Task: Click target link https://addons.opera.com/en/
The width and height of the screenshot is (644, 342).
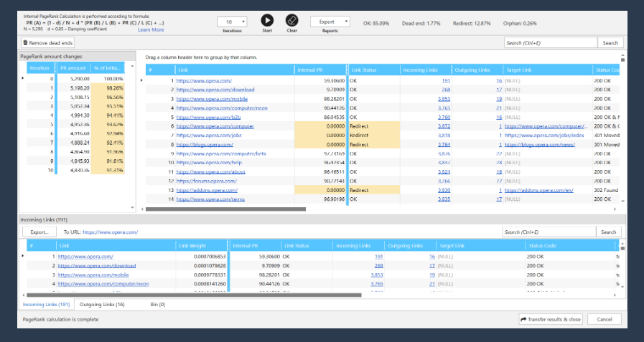Action: (x=539, y=190)
